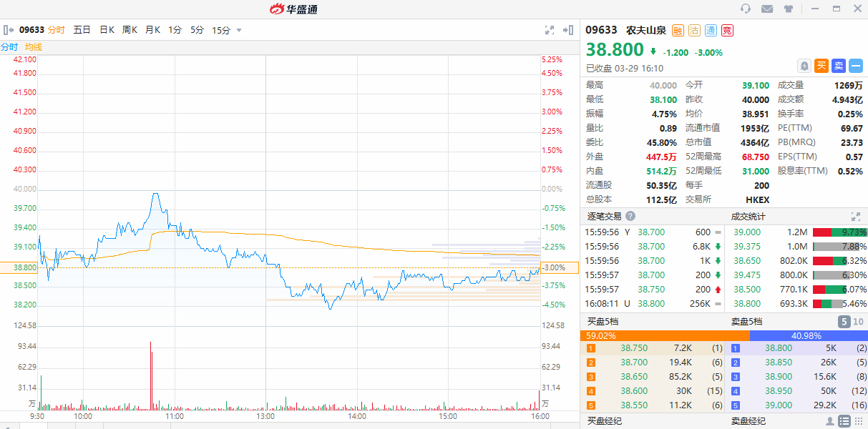868x429 pixels.
Task: Switch to 日K daily candlestick chart
Action: point(107,30)
